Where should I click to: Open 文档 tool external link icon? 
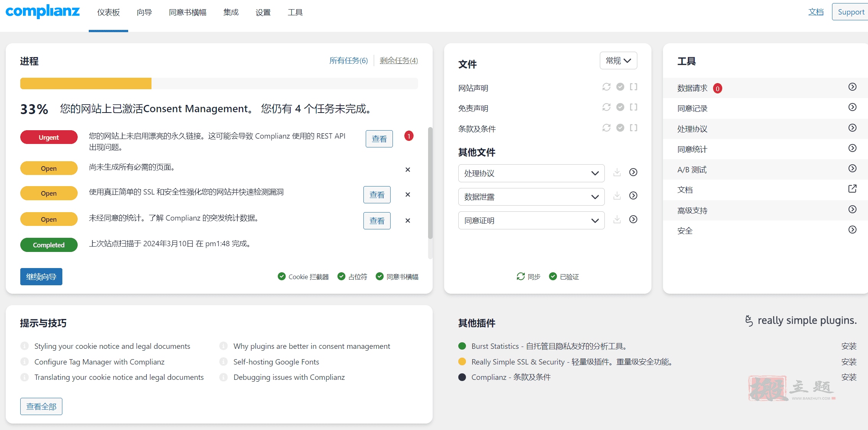tap(852, 189)
